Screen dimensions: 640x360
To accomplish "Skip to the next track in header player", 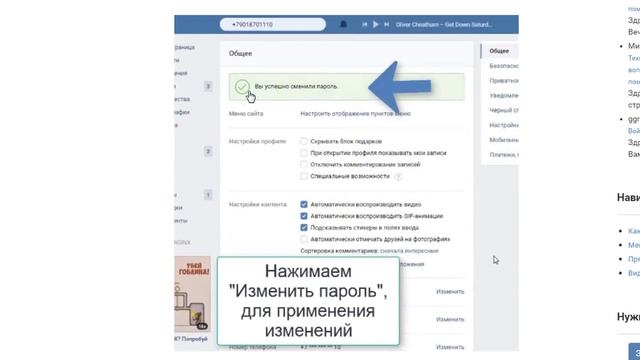I will 387,24.
